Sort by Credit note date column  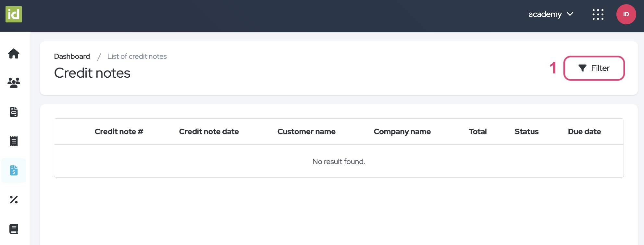pyautogui.click(x=209, y=132)
